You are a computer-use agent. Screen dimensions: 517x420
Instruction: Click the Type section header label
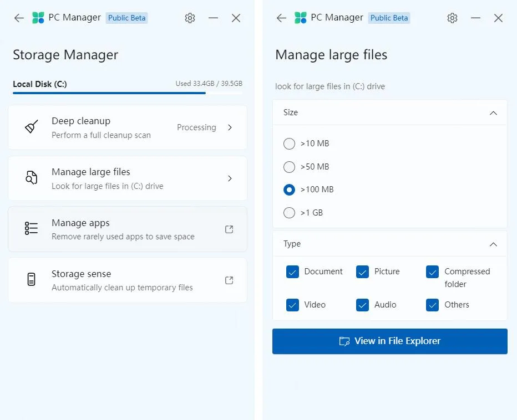[x=292, y=244]
